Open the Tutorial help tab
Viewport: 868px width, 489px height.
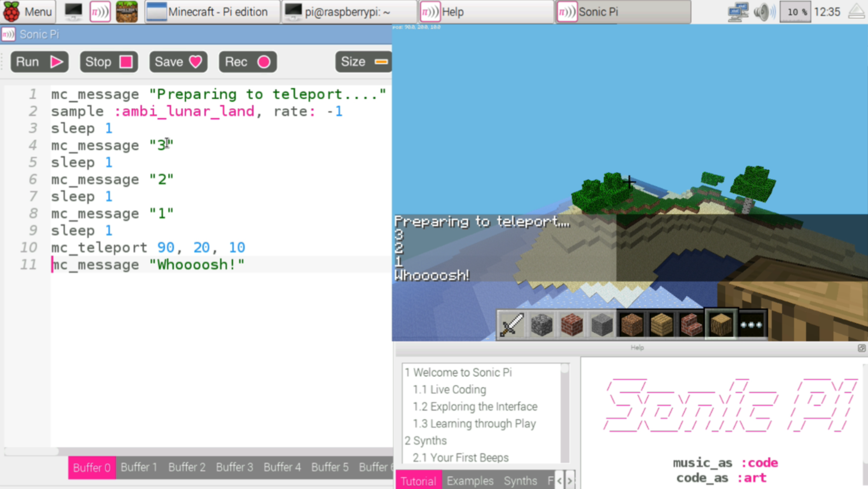click(418, 480)
